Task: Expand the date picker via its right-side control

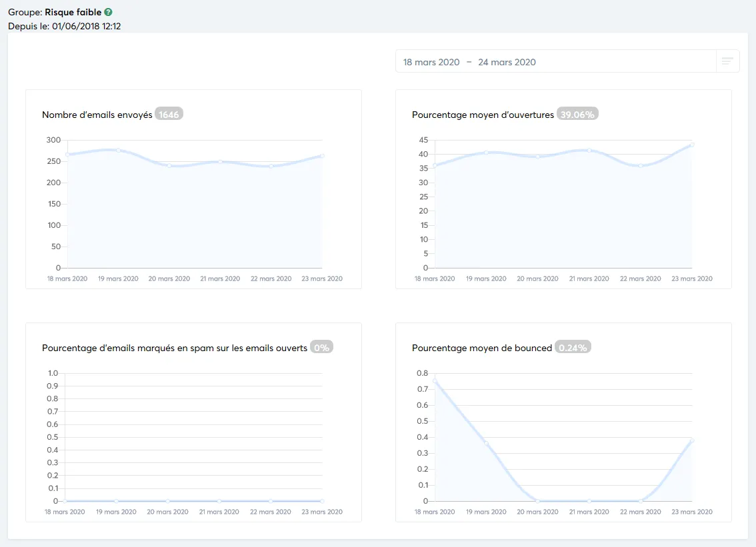Action: point(727,61)
